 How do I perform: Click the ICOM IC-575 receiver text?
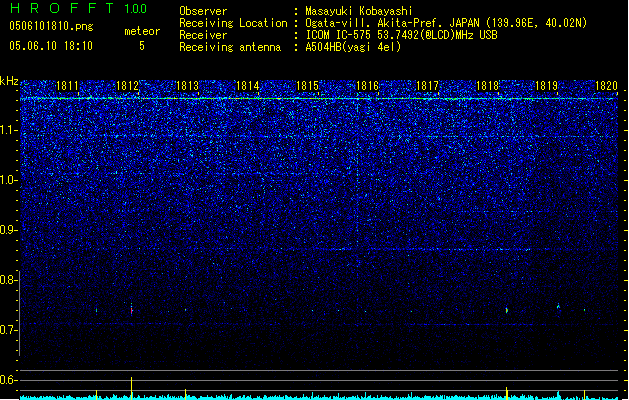click(401, 35)
